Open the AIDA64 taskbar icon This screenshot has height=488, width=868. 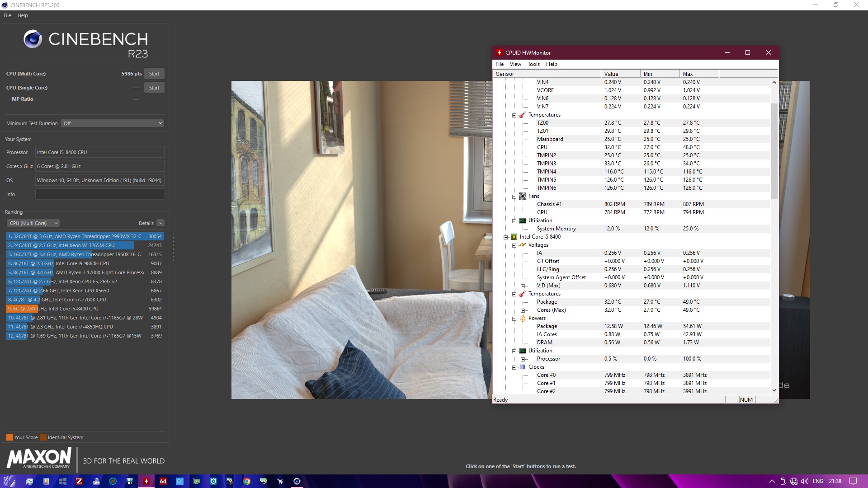(163, 481)
